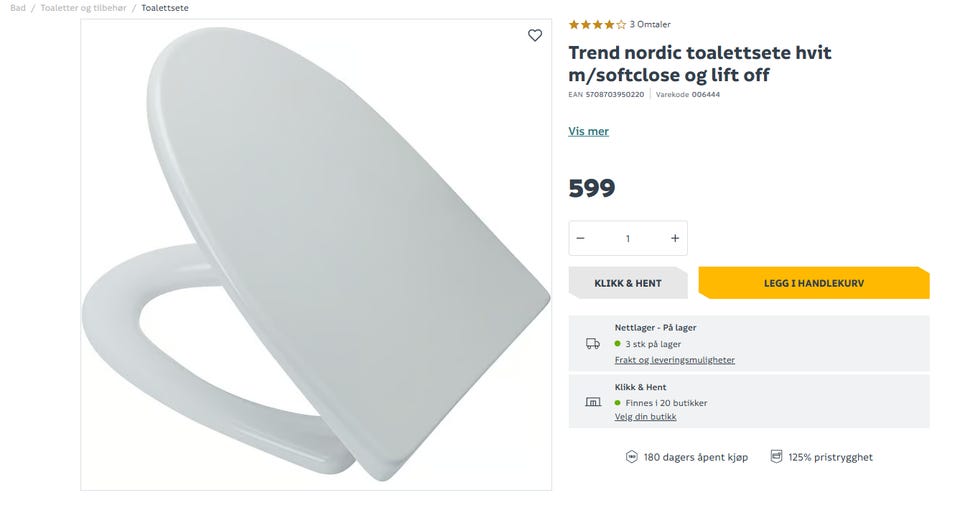
Task: Open the 3 Omtaler reviews link
Action: (650, 24)
